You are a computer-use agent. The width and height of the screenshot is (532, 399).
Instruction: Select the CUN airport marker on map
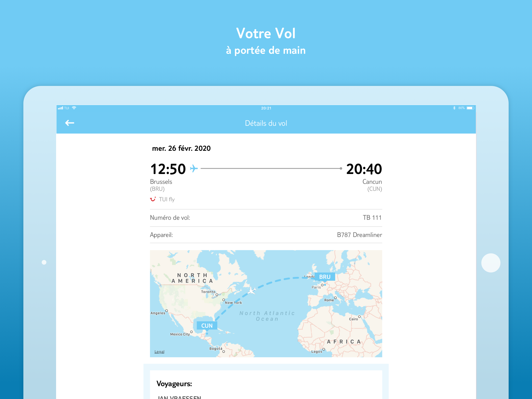(x=207, y=326)
